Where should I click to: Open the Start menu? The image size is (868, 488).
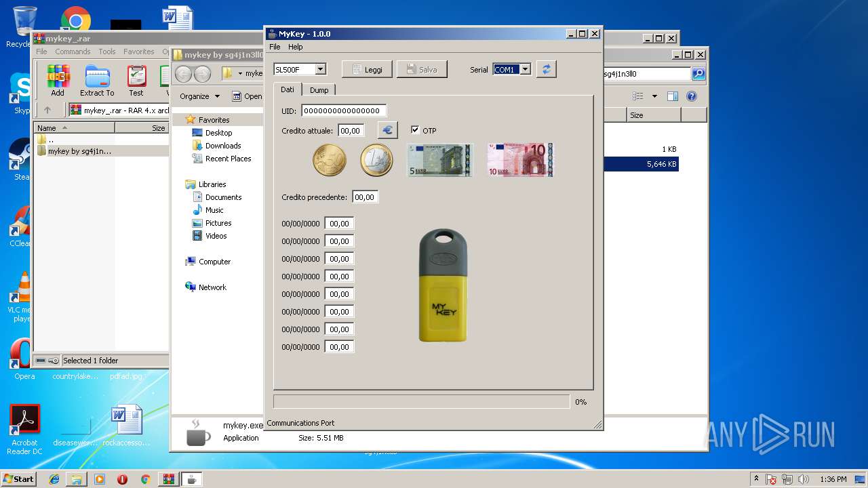tap(19, 479)
